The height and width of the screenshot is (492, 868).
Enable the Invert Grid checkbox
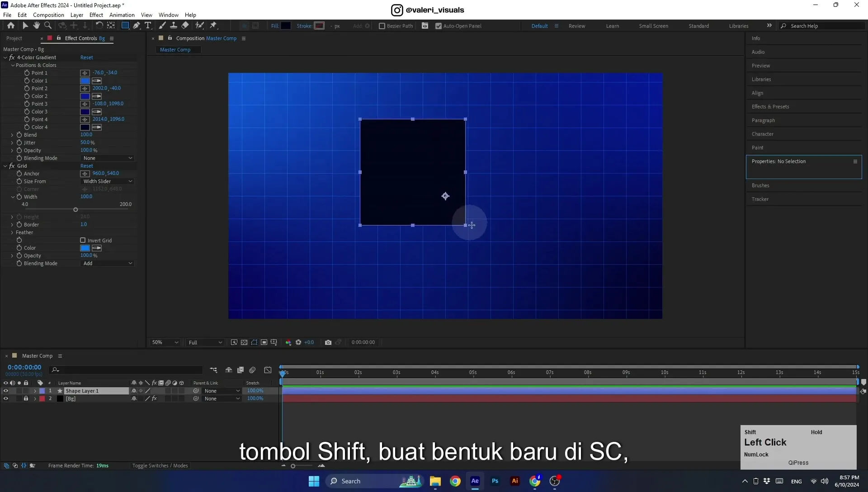point(83,241)
